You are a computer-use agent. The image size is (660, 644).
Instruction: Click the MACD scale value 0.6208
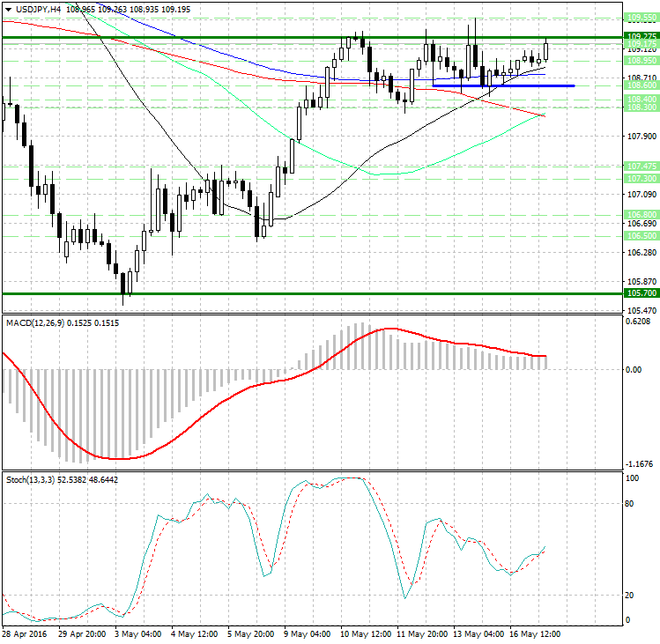[638, 322]
